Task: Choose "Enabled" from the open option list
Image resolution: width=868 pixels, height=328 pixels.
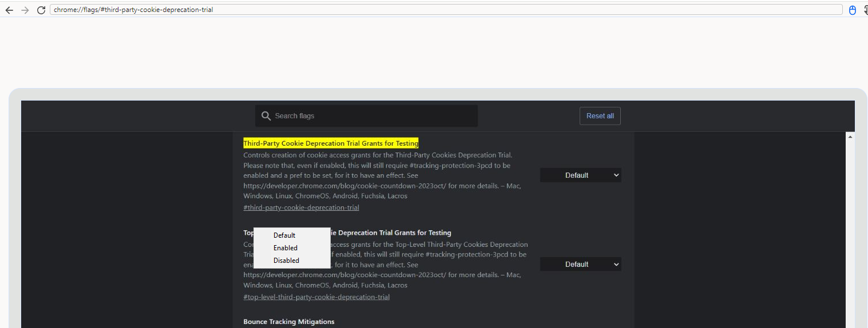Action: click(x=286, y=248)
